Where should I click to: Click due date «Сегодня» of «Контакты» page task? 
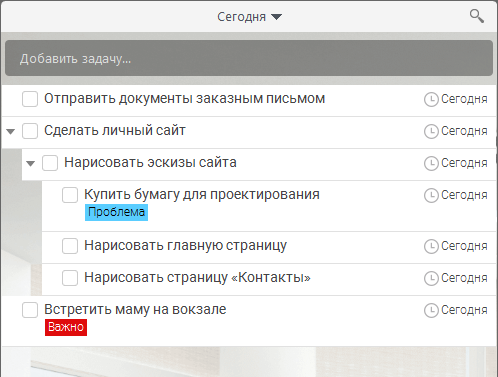tap(464, 278)
